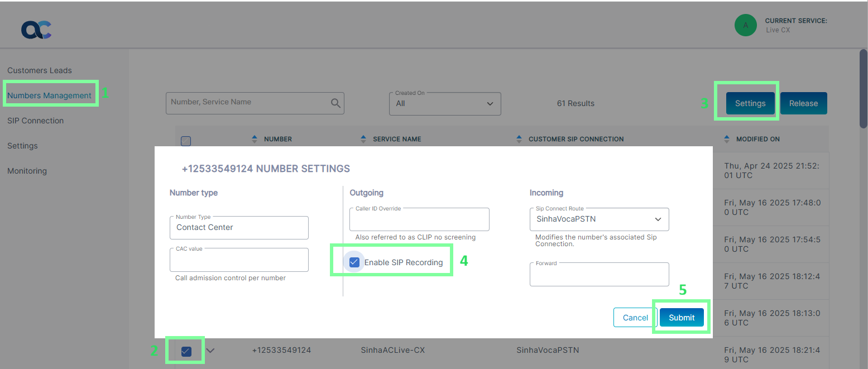This screenshot has width=868, height=369.
Task: Click the Submit button
Action: [682, 318]
